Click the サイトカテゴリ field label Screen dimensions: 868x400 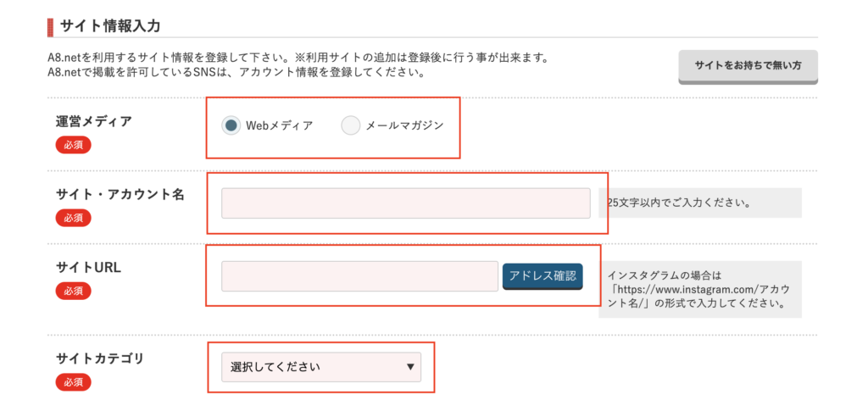click(x=100, y=358)
